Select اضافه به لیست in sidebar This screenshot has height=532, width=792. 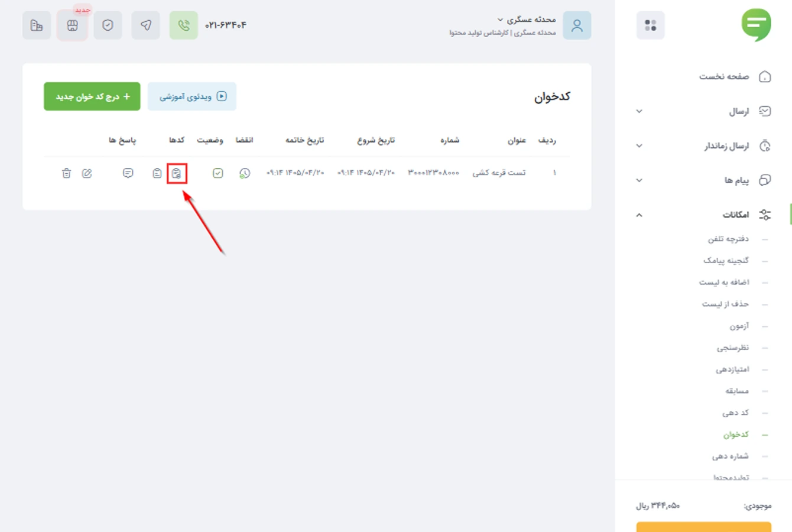[x=724, y=282]
